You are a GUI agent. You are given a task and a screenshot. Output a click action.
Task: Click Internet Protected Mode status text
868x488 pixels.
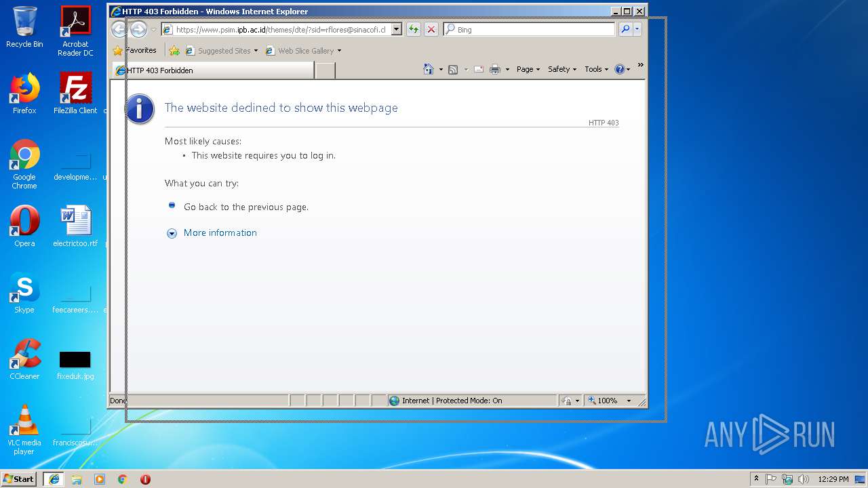tap(452, 401)
